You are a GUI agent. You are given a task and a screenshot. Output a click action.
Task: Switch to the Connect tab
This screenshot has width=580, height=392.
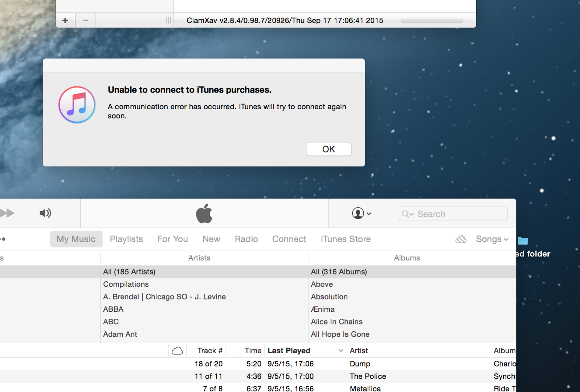pos(289,239)
